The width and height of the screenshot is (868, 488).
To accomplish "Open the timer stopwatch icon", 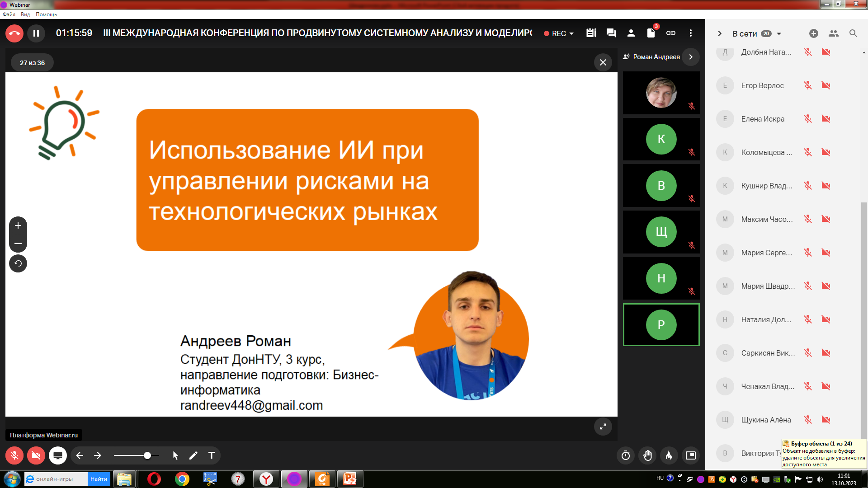I will (x=626, y=455).
